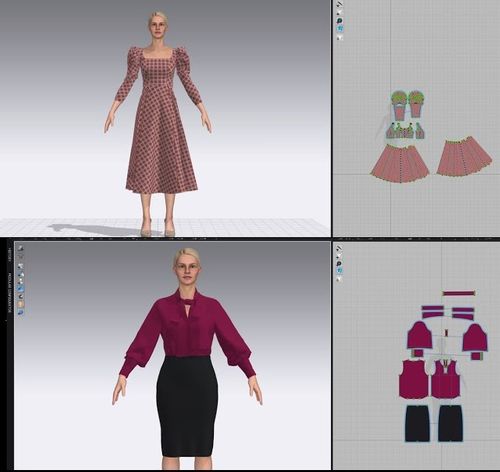
Task: Toggle the skin-tone avatar icon in lower 3D toolbar
Action: (21, 304)
